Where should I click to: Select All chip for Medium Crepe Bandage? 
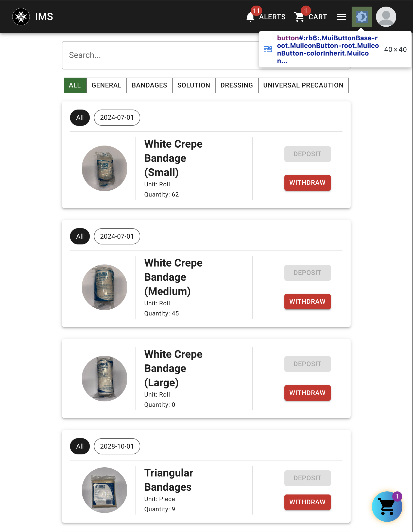click(80, 237)
